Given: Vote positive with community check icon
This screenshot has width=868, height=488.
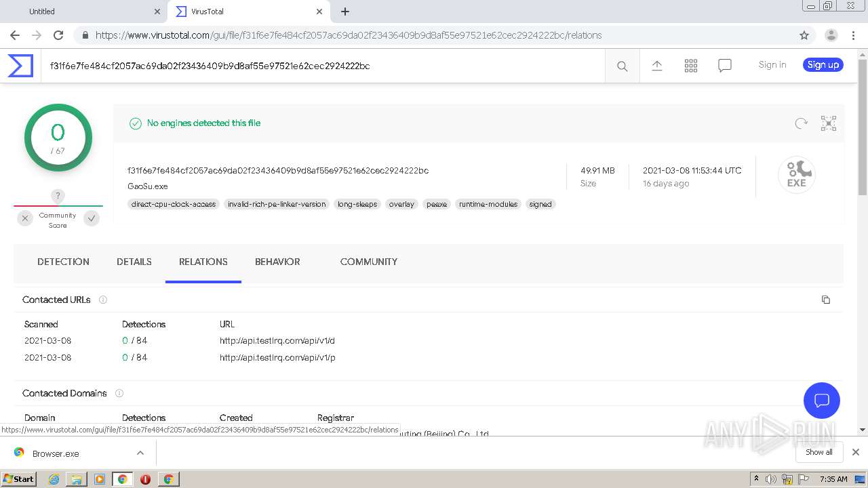Looking at the screenshot, I should tap(92, 218).
